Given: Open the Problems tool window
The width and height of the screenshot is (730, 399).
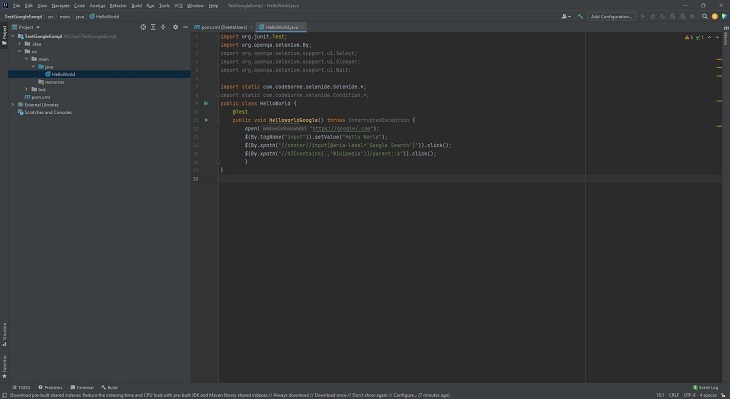Looking at the screenshot, I should click(x=50, y=387).
